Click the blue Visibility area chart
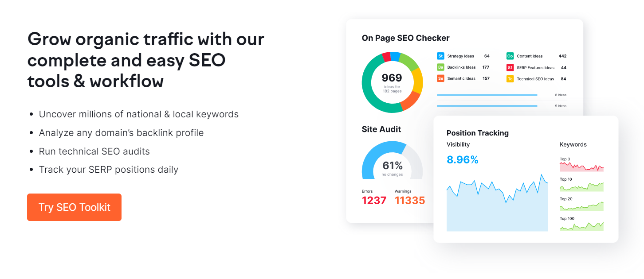Image resolution: width=644 pixels, height=279 pixels. point(497,210)
